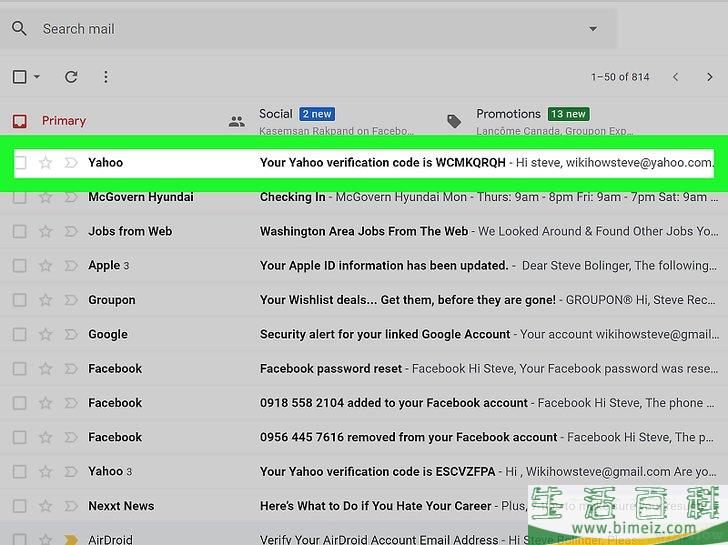
Task: Mark the Apple email as important
Action: 71,266
